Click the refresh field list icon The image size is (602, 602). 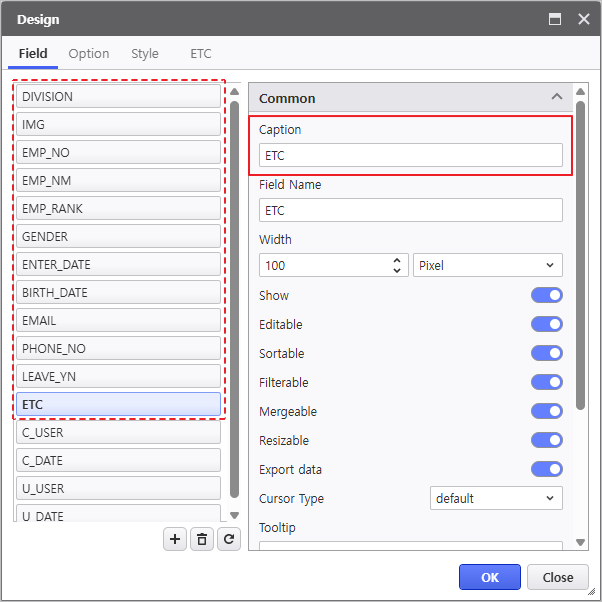(x=229, y=539)
